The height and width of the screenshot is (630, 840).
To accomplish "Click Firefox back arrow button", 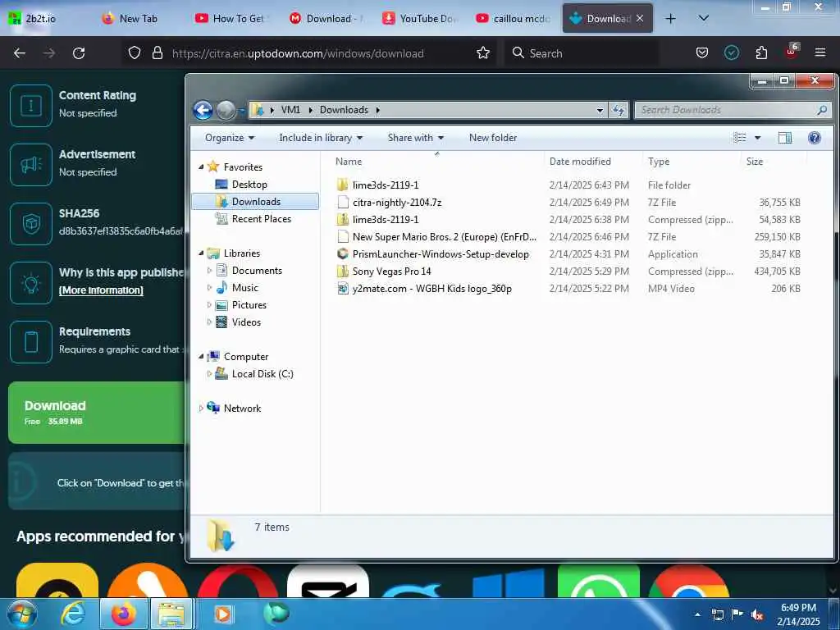I will (20, 53).
